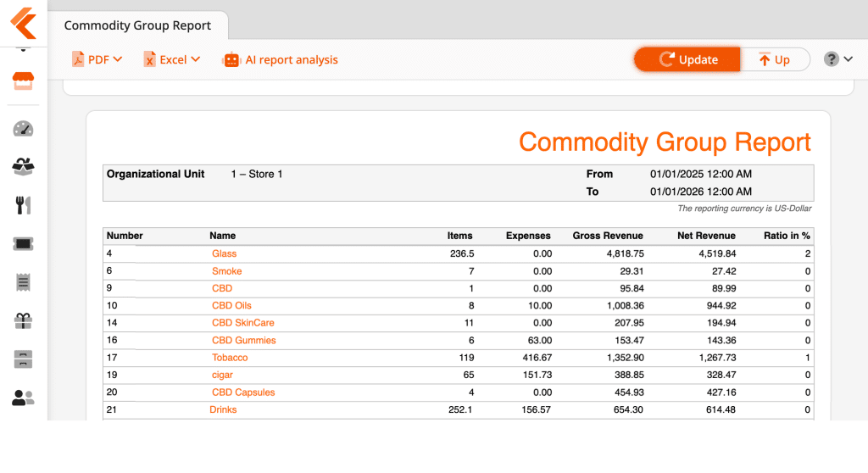Open AI report analysis
Screen dimensions: 868x473
pyautogui.click(x=280, y=60)
